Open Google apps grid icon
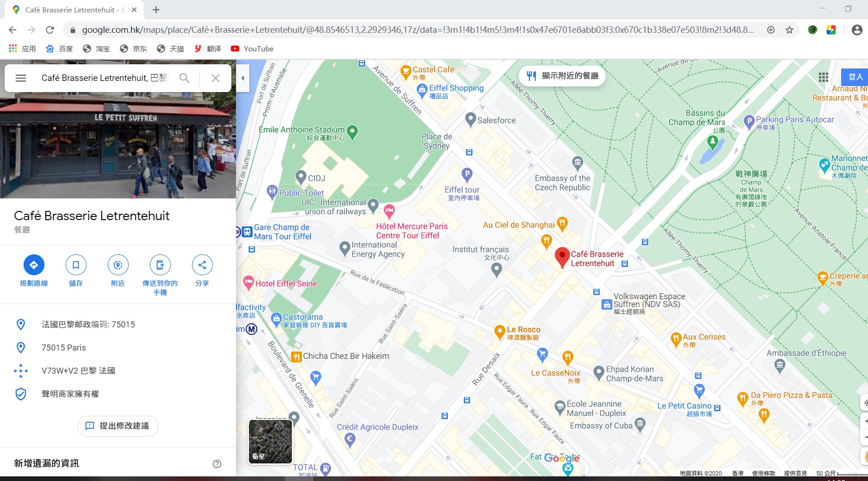 pyautogui.click(x=824, y=77)
